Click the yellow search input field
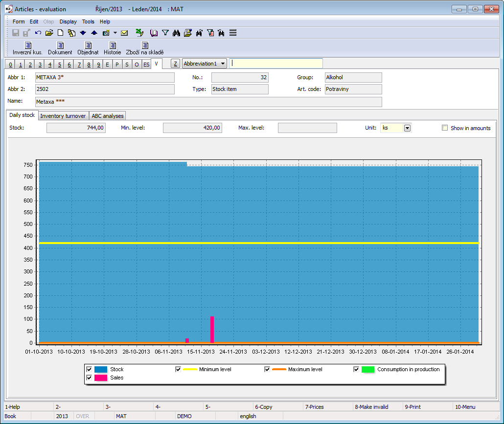Screen dimensions: 504x424 click(276, 63)
